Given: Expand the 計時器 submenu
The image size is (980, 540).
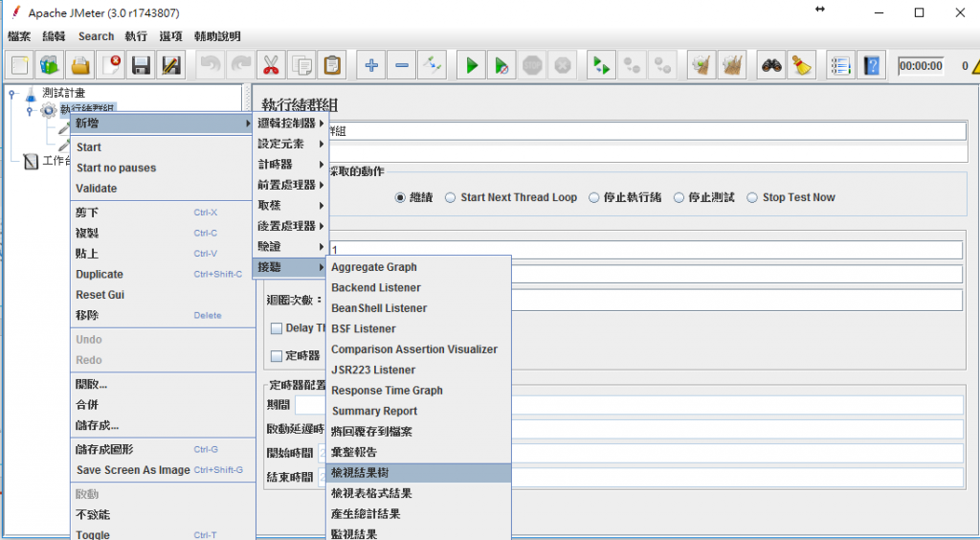Looking at the screenshot, I should (x=291, y=165).
